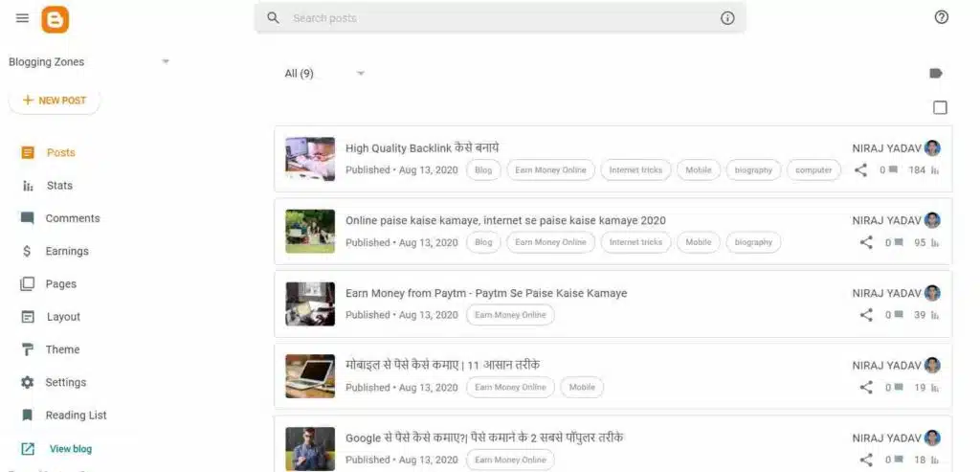This screenshot has height=472, width=980.
Task: Open post Google से पैसे कैसे कमाए title
Action: pos(484,438)
